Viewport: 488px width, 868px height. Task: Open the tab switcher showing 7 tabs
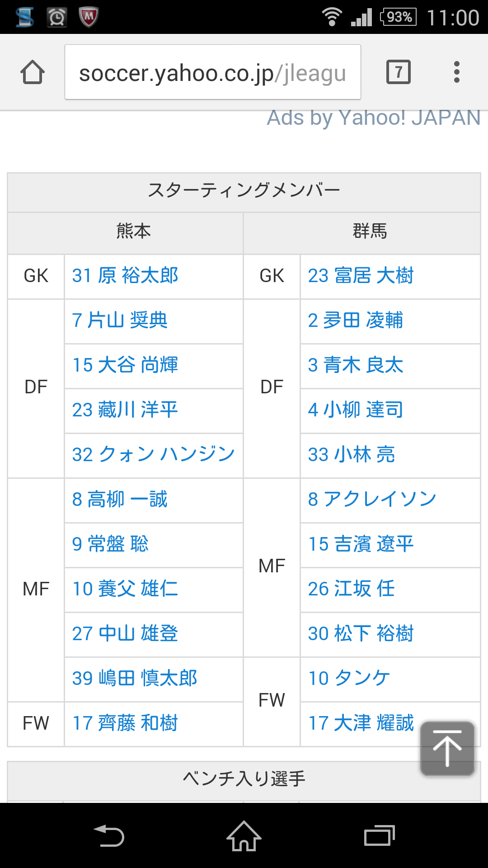(399, 72)
